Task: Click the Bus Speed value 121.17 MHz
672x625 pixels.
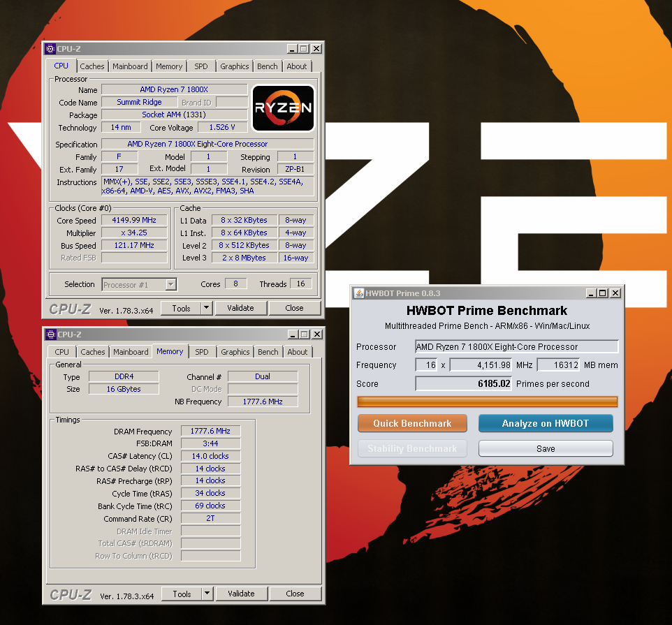Action: pos(134,245)
